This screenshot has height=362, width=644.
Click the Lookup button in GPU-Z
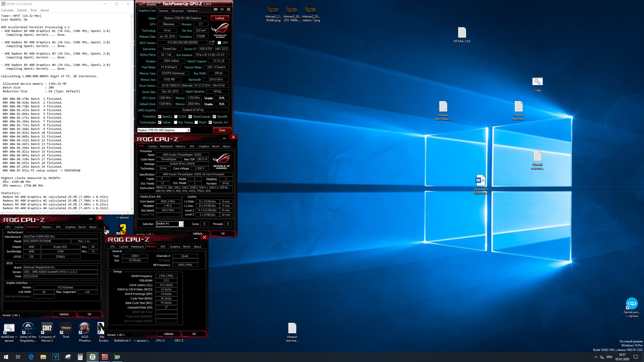(220, 18)
